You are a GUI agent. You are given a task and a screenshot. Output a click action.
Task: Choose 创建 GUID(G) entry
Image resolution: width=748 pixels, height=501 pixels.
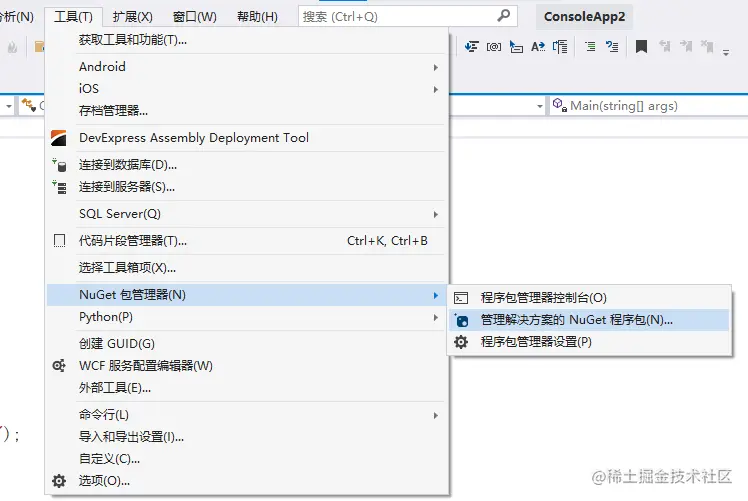[247, 344]
